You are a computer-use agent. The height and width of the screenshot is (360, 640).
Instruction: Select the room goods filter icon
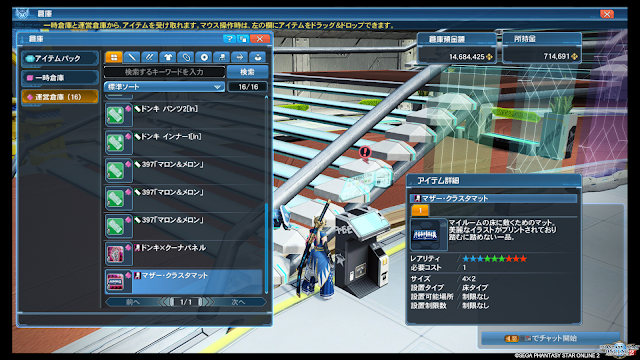tap(222, 57)
